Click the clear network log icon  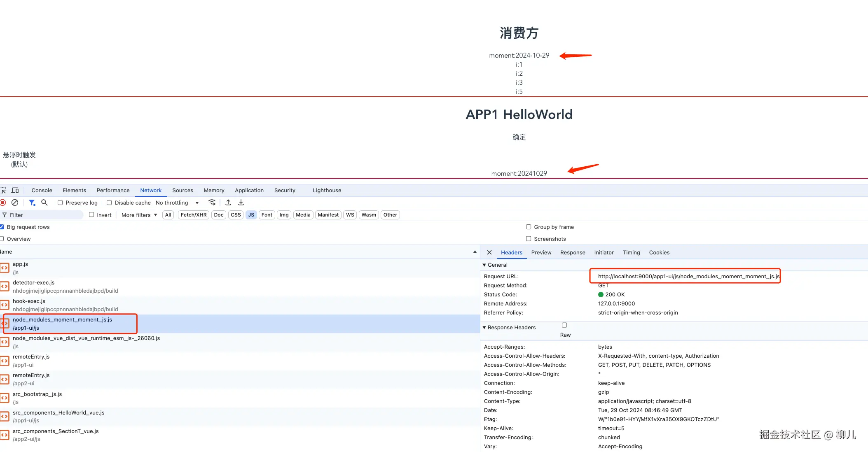click(x=15, y=203)
